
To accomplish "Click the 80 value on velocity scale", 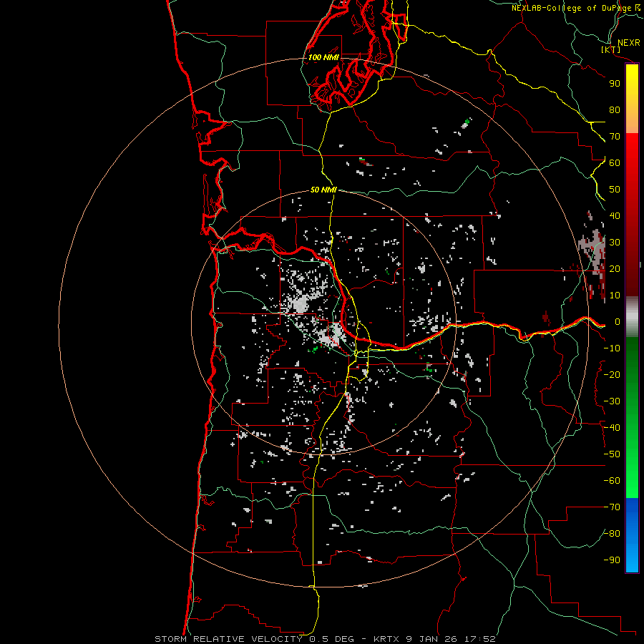I will [615, 109].
